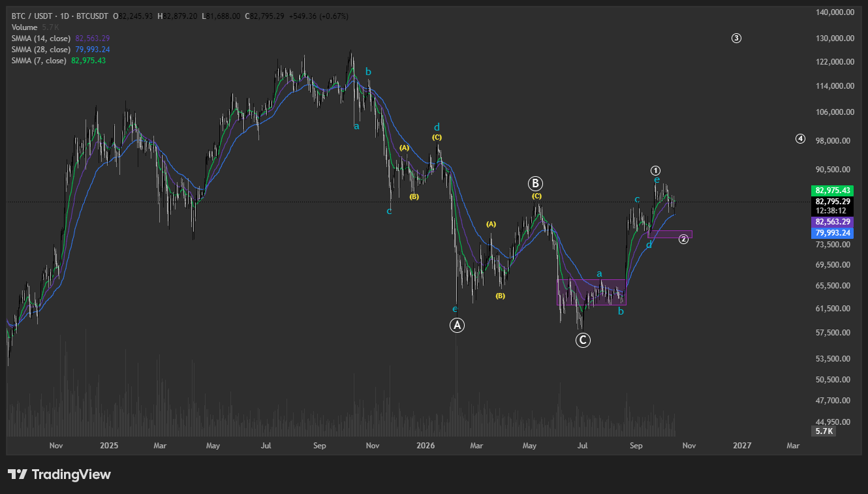Click the 2026 time axis label
This screenshot has width=868, height=494.
coord(425,446)
